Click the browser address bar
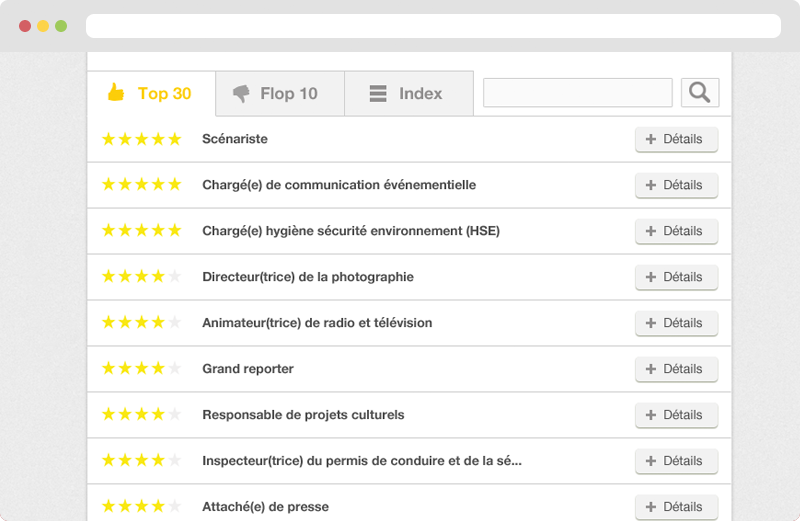 [x=433, y=26]
